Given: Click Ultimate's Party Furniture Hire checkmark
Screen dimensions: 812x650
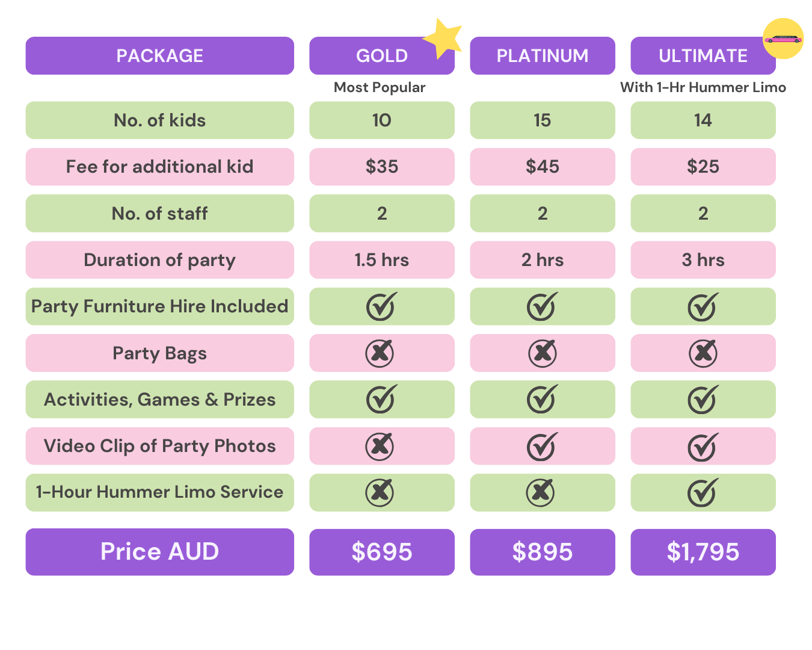Looking at the screenshot, I should pyautogui.click(x=703, y=306).
